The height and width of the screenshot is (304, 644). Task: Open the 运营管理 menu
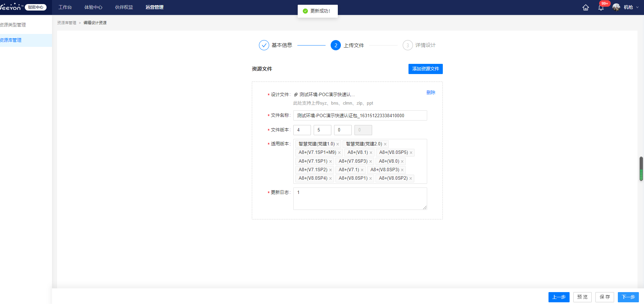155,7
